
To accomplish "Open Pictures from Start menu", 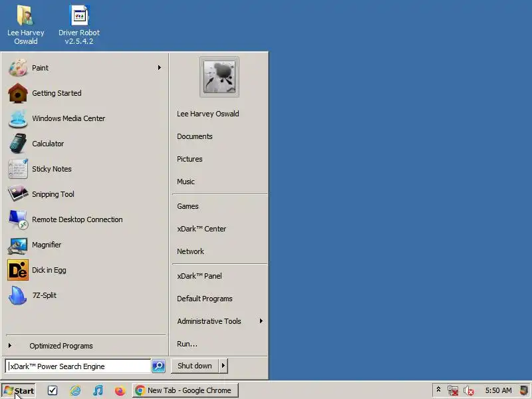I will pyautogui.click(x=190, y=159).
